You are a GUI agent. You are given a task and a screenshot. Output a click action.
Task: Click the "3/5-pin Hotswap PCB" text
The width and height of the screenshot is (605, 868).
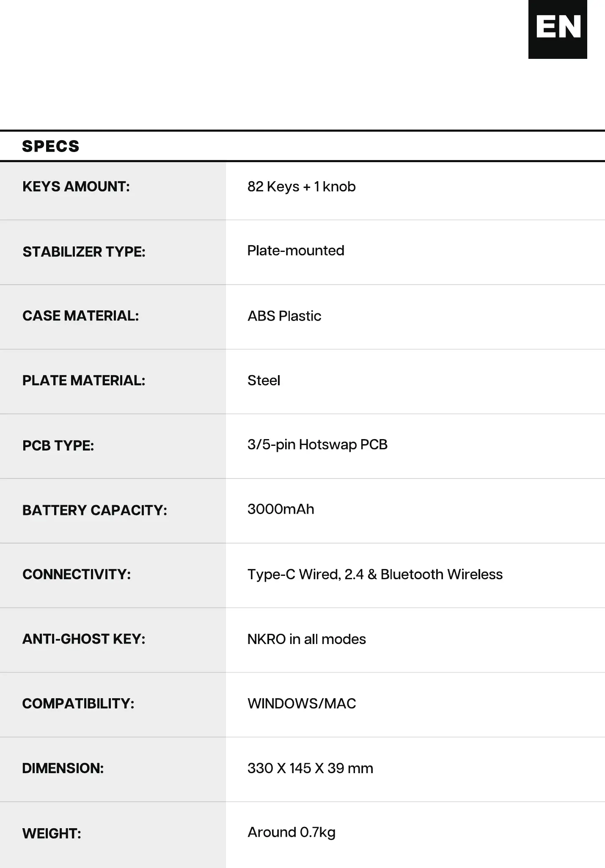(x=317, y=445)
